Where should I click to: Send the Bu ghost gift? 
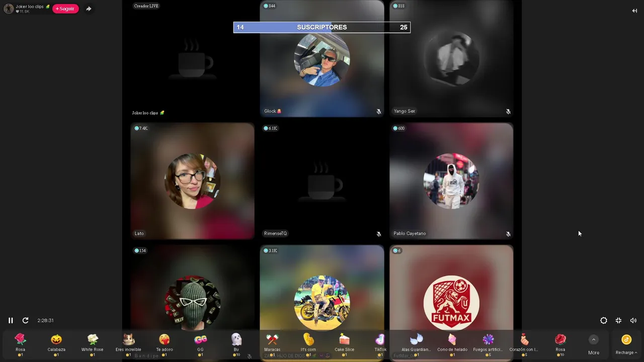click(x=236, y=345)
